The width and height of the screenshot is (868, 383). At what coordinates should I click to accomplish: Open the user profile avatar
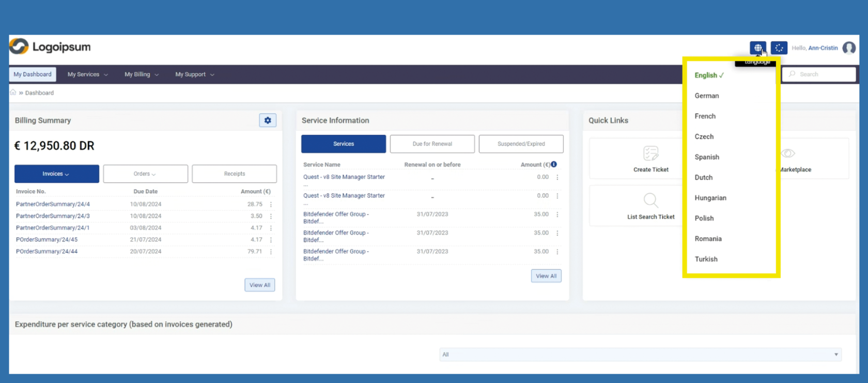click(x=848, y=48)
